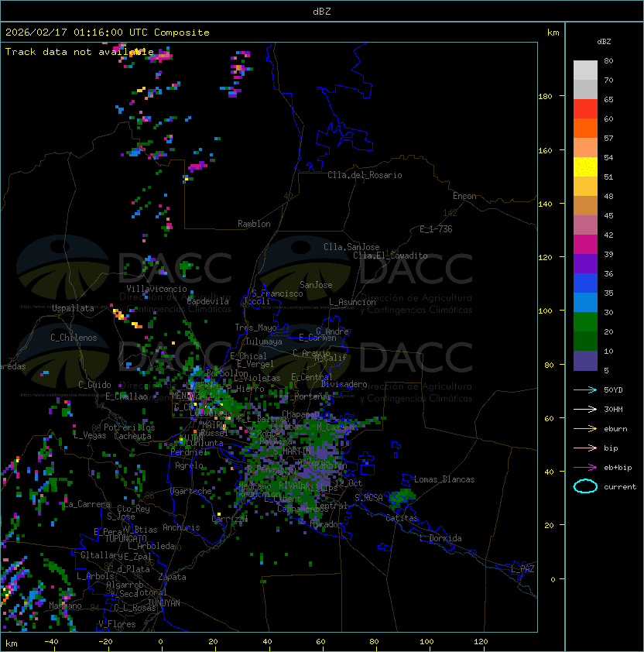Pick the green 30–20 dBZ legend swatch
The height and width of the screenshot is (652, 644).
pos(585,322)
